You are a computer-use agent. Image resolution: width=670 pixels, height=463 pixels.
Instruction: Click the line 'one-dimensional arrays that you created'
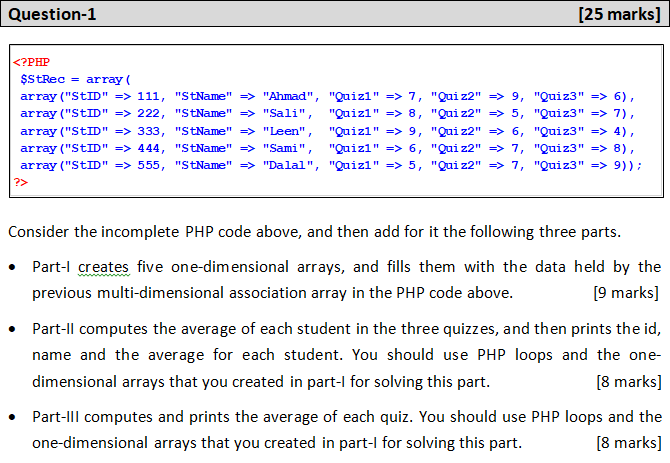[x=277, y=443]
